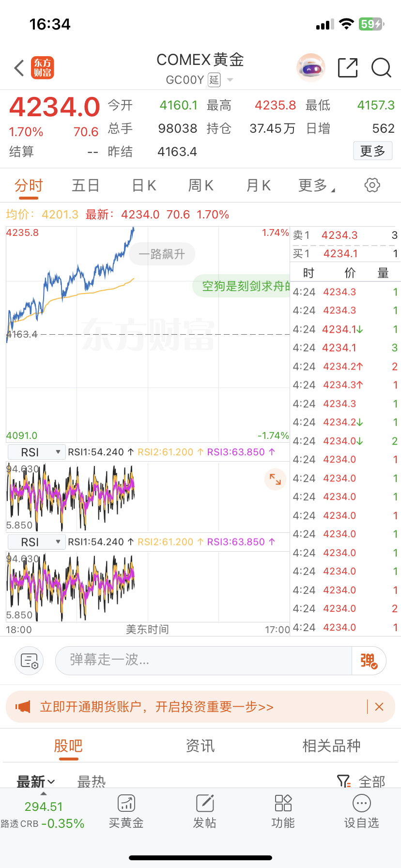401x868 pixels.
Task: Tap the 全部 filter label
Action: click(x=372, y=781)
